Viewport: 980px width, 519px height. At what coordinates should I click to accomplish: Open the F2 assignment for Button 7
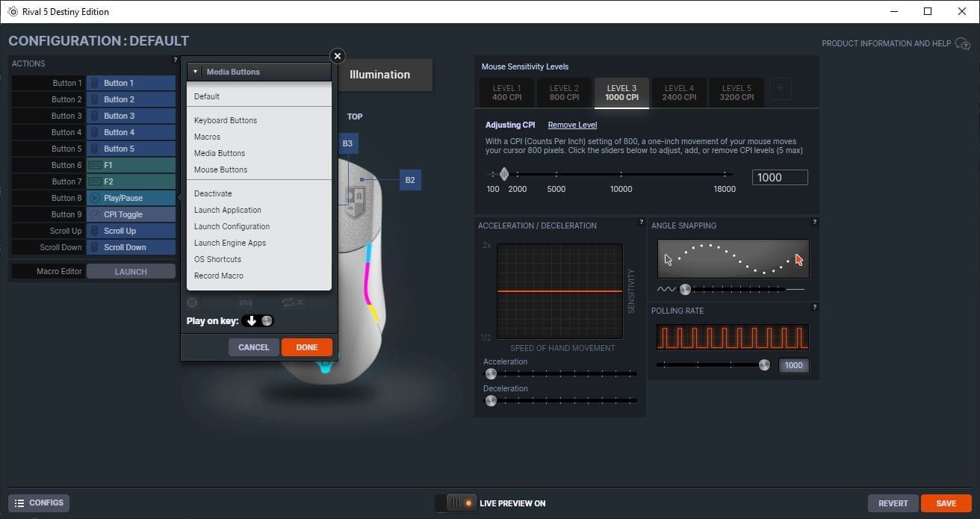pos(131,181)
